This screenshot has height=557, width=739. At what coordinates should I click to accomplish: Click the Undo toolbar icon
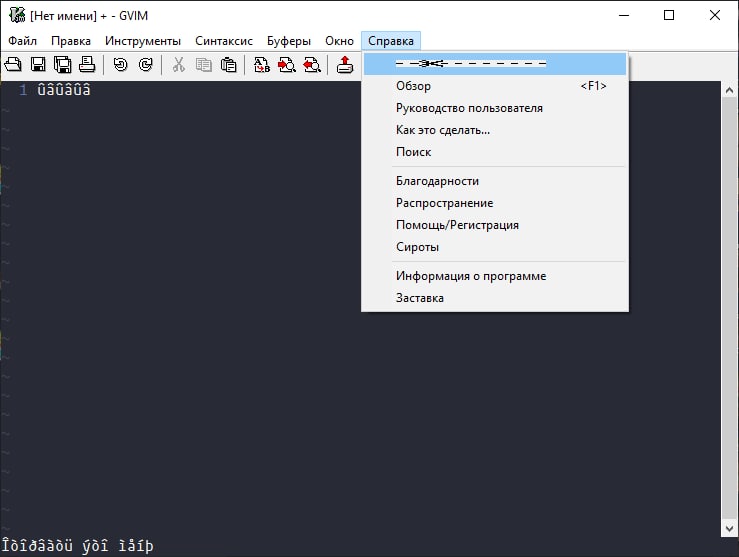121,64
